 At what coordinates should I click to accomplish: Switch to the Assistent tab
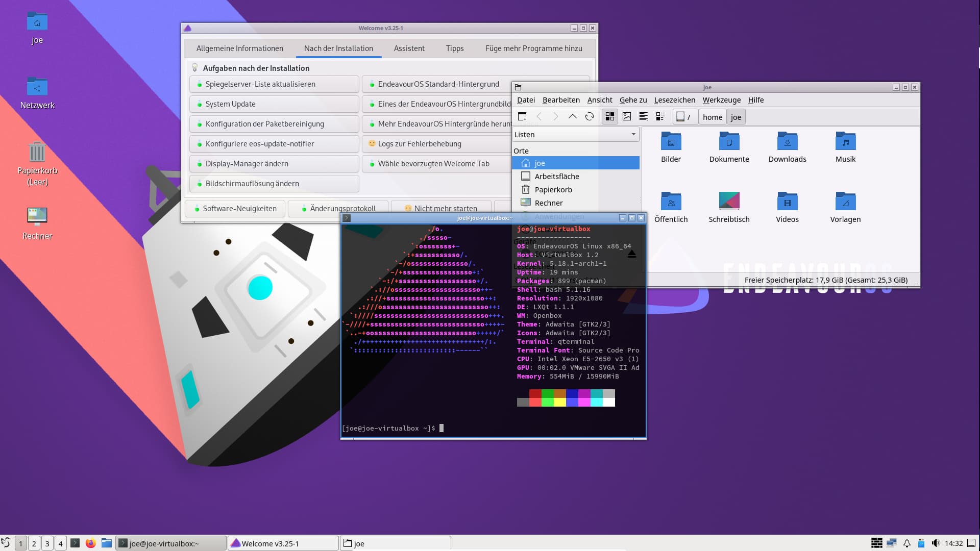coord(409,48)
